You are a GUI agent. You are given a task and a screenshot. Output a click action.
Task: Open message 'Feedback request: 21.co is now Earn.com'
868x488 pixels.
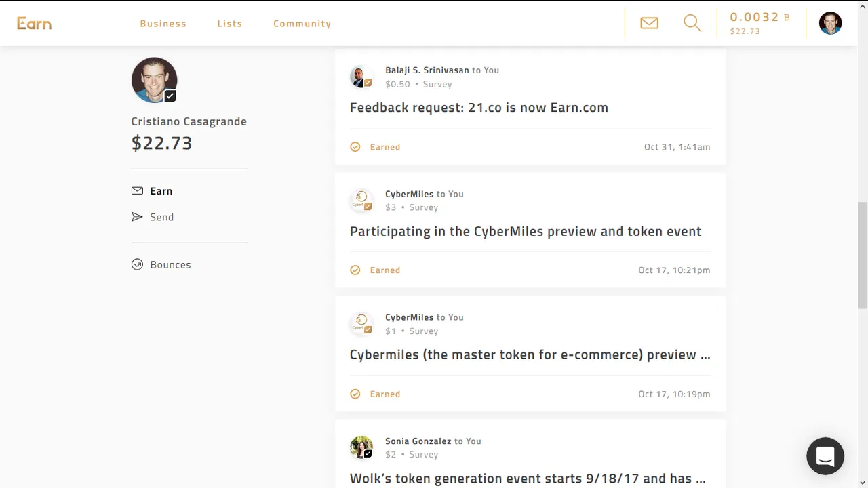pos(479,107)
